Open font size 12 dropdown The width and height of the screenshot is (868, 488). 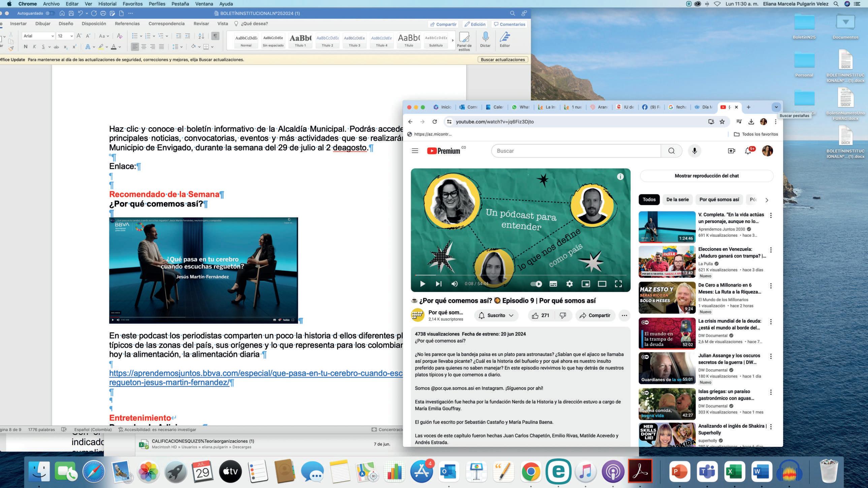71,36
